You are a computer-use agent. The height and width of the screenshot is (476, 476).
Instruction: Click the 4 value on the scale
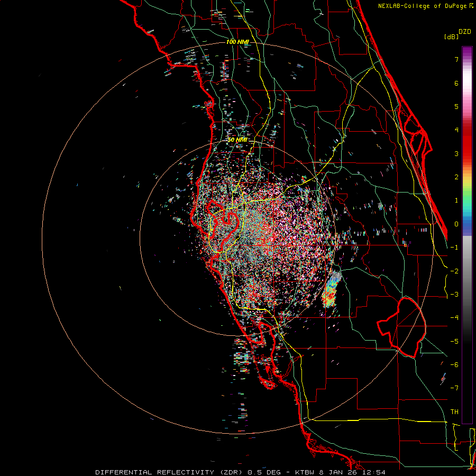(456, 130)
